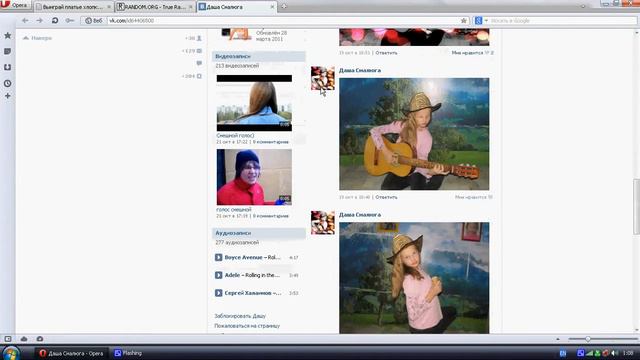The width and height of the screenshot is (640, 360).
Task: Open the Bookmarks star panel in the sidebar
Action: [x=7, y=36]
